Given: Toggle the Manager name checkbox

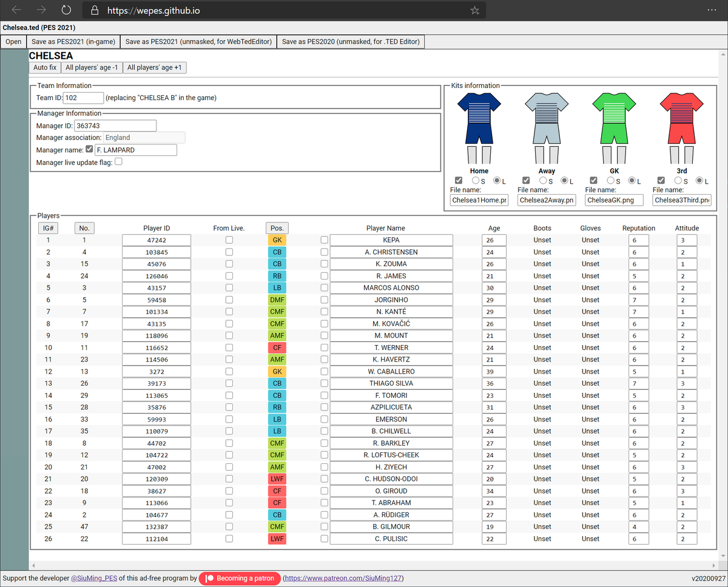Looking at the screenshot, I should click(x=90, y=150).
